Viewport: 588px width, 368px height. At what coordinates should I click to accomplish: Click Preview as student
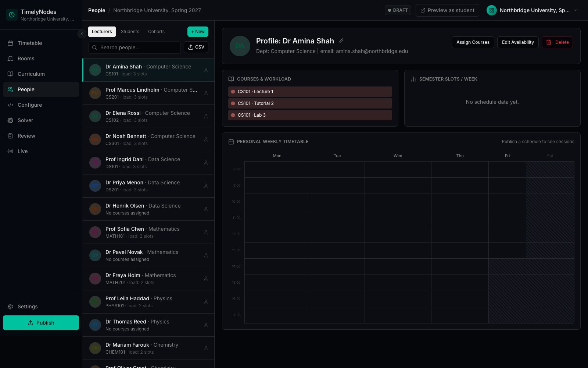click(447, 10)
